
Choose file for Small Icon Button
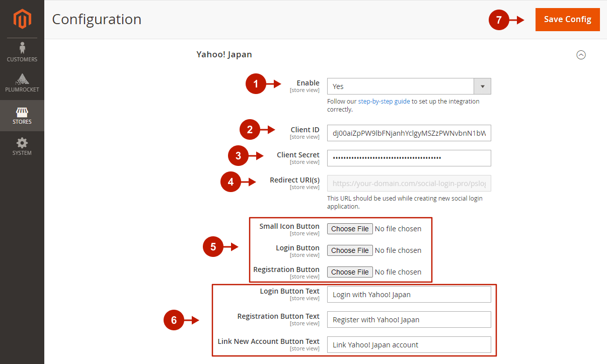coord(350,229)
